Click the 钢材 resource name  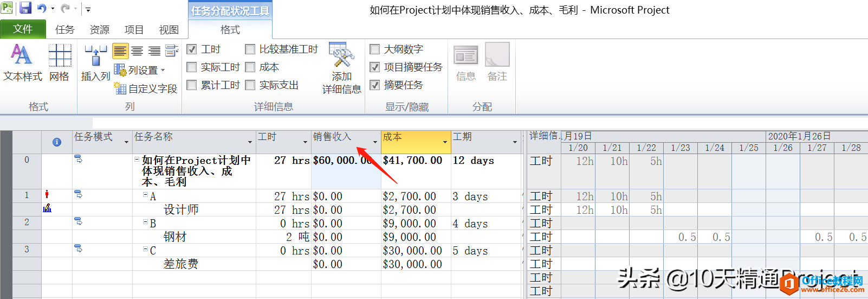[175, 237]
